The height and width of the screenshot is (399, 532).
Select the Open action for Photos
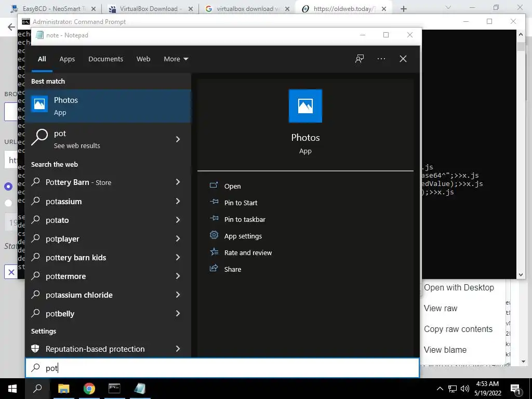[x=232, y=187]
